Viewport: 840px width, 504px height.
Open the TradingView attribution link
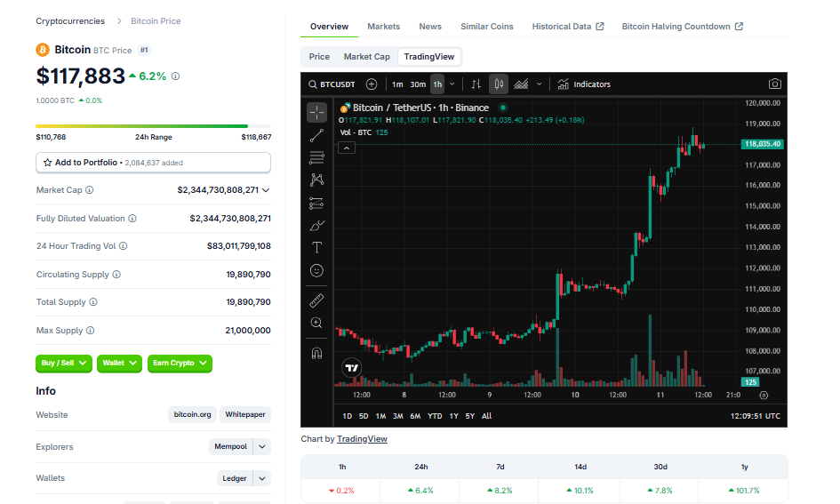tap(362, 439)
